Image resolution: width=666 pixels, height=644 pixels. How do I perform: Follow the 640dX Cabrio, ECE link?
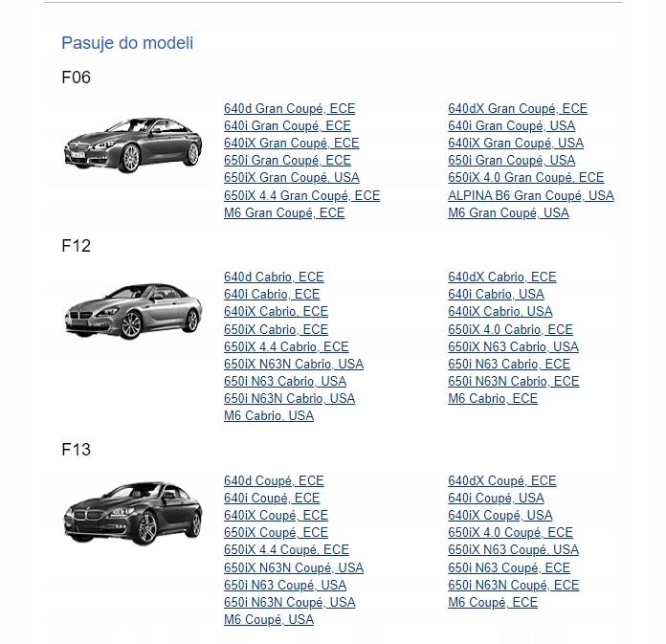click(502, 277)
